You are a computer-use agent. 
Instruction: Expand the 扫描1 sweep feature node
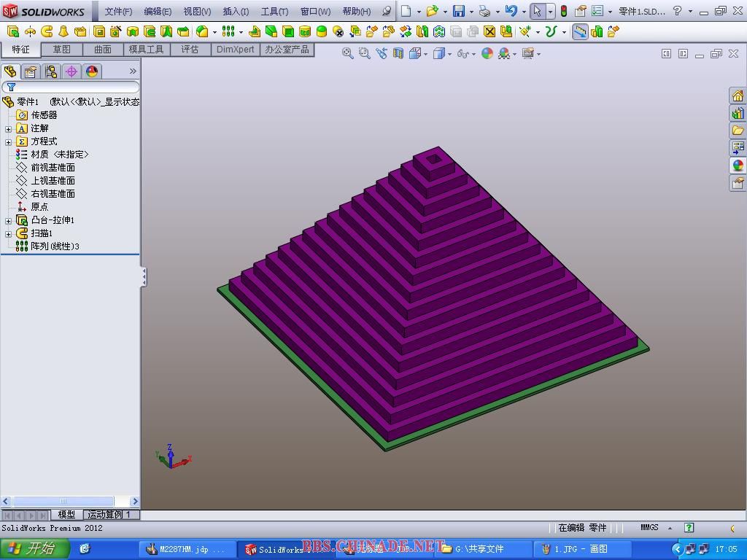tap(8, 233)
